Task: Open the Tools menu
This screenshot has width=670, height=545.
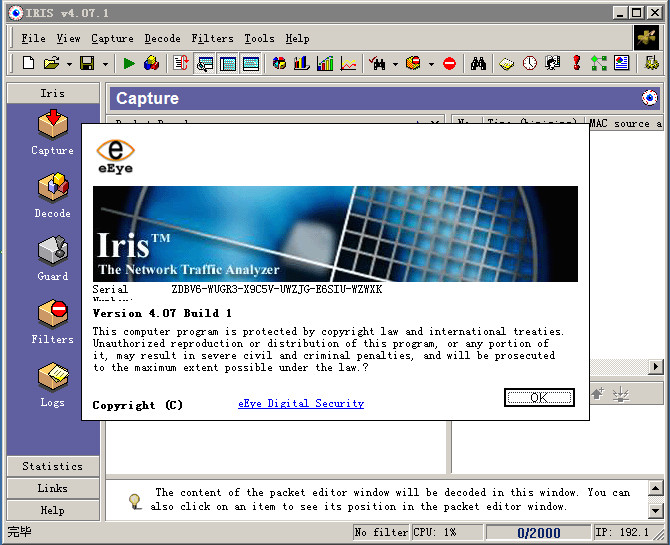Action: pyautogui.click(x=259, y=38)
